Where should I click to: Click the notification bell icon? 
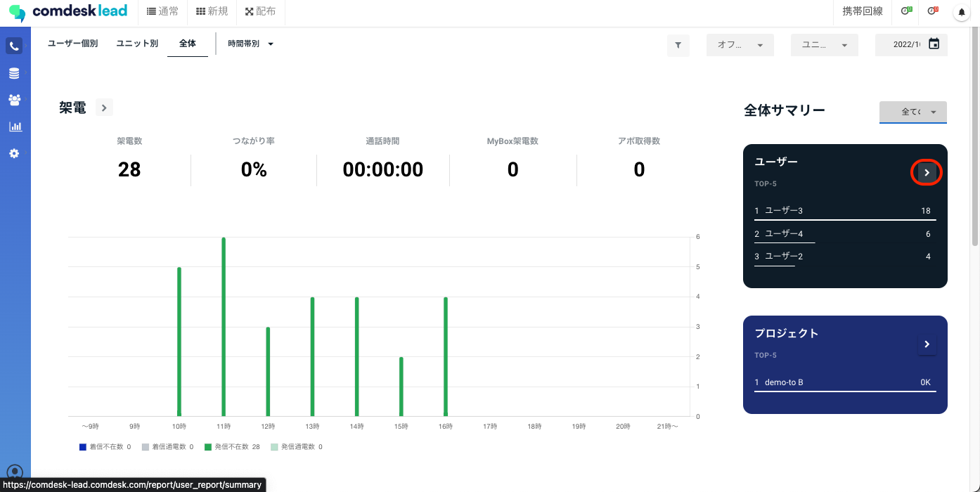pyautogui.click(x=962, y=12)
